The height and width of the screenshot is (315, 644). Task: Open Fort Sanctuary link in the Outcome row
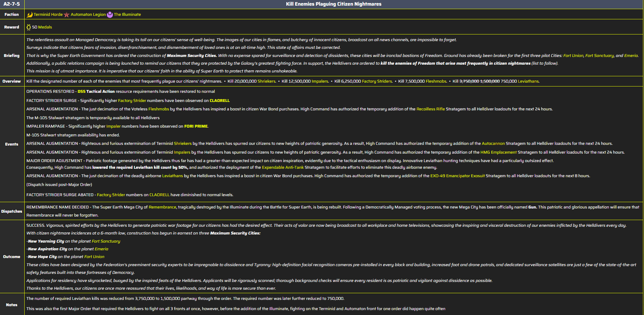pos(106,241)
